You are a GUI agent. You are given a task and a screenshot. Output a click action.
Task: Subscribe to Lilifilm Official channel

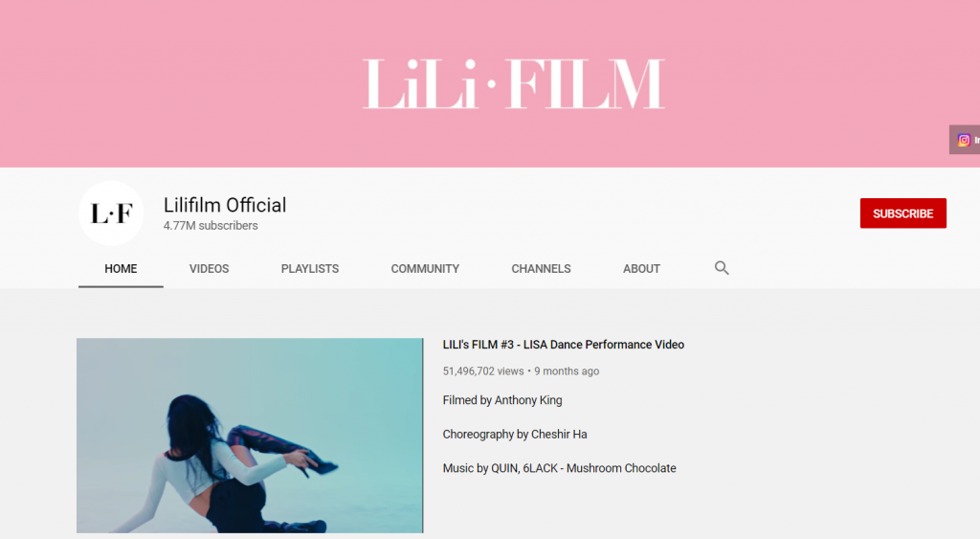tap(902, 213)
